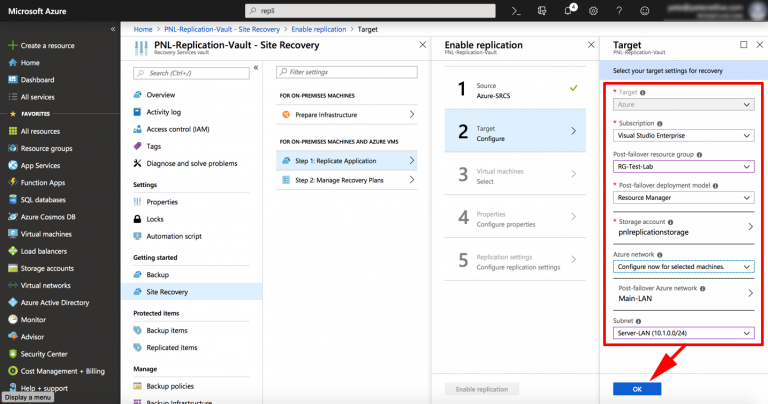768x404 pixels.
Task: Click the Filter settings field
Action: click(347, 72)
